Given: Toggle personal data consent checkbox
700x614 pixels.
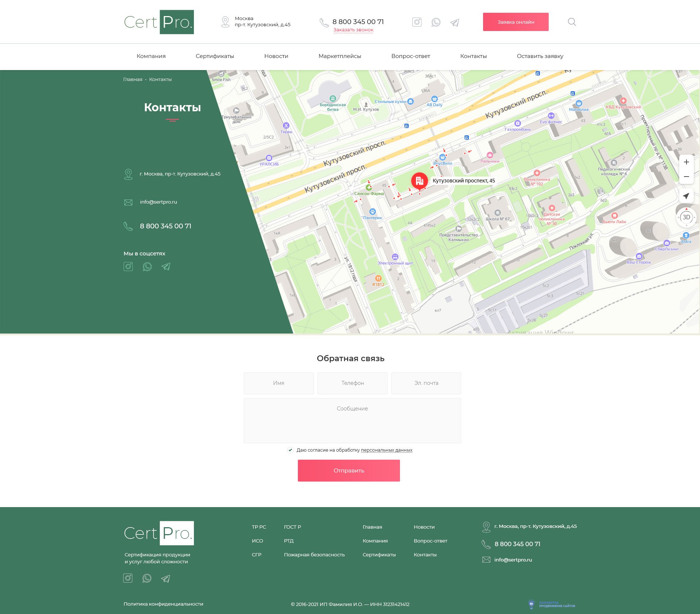Looking at the screenshot, I should pos(290,450).
